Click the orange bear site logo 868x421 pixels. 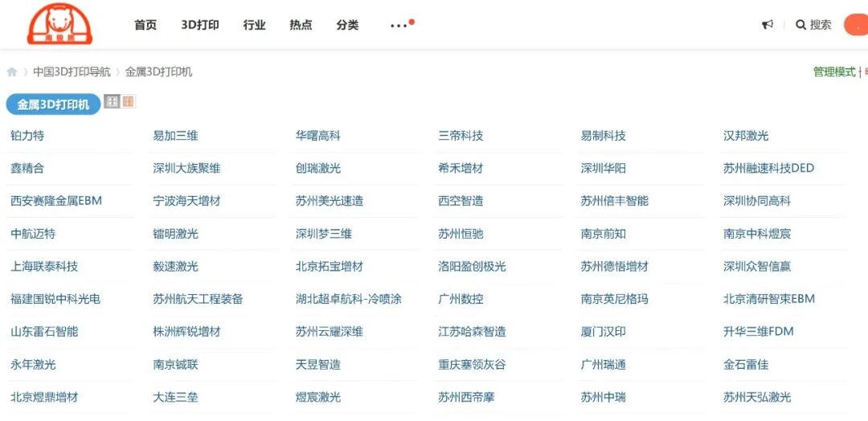(59, 24)
